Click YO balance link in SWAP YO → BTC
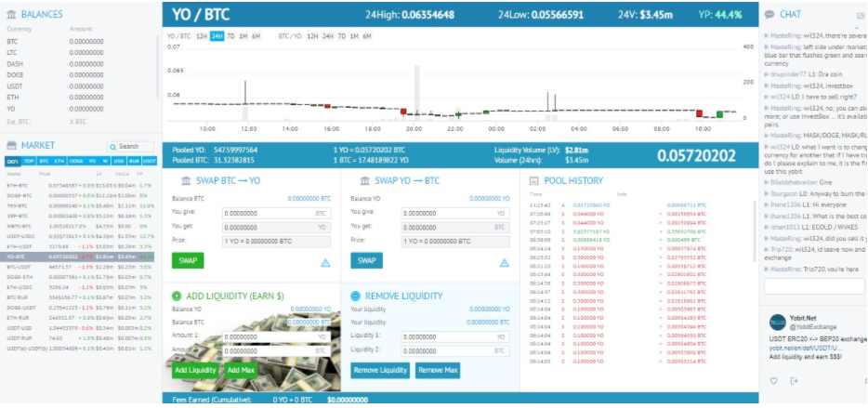This screenshot has width=868, height=408. coord(490,198)
